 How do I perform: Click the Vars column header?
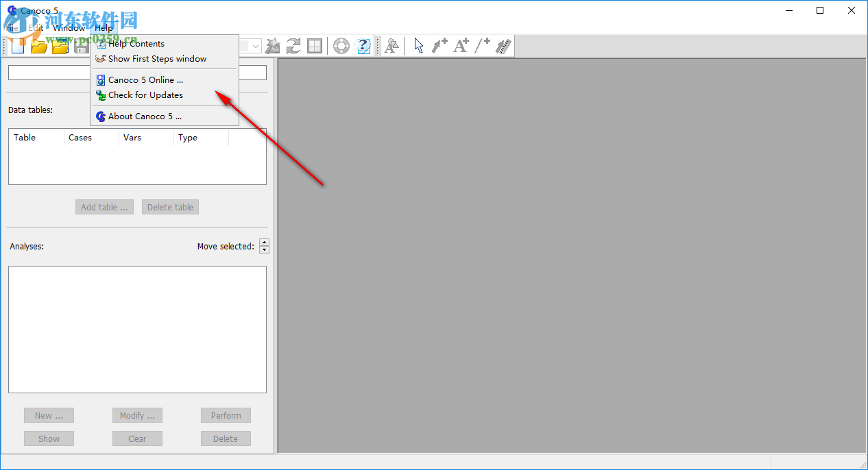click(146, 138)
